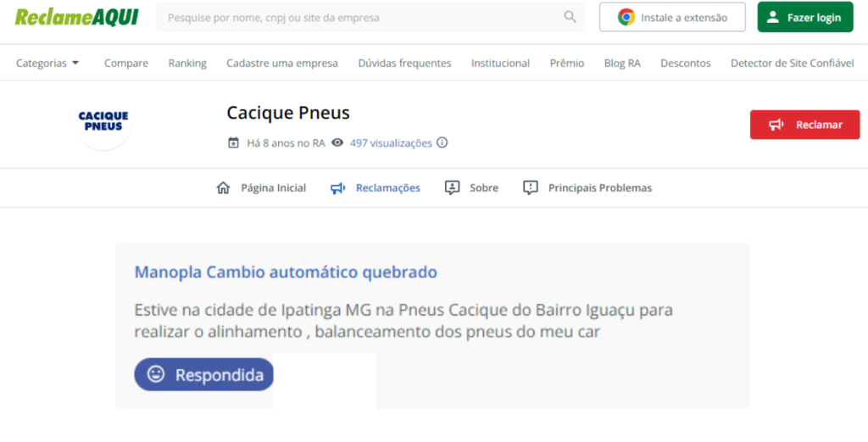The image size is (868, 442).
Task: Click the Chrome extension logo icon
Action: coord(626,17)
